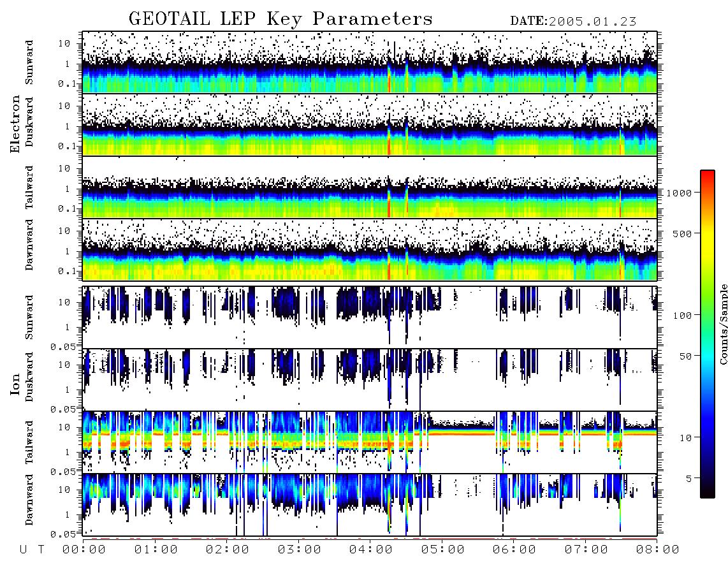Select the "08:00" time tick label
The height and width of the screenshot is (561, 728).
pyautogui.click(x=658, y=550)
